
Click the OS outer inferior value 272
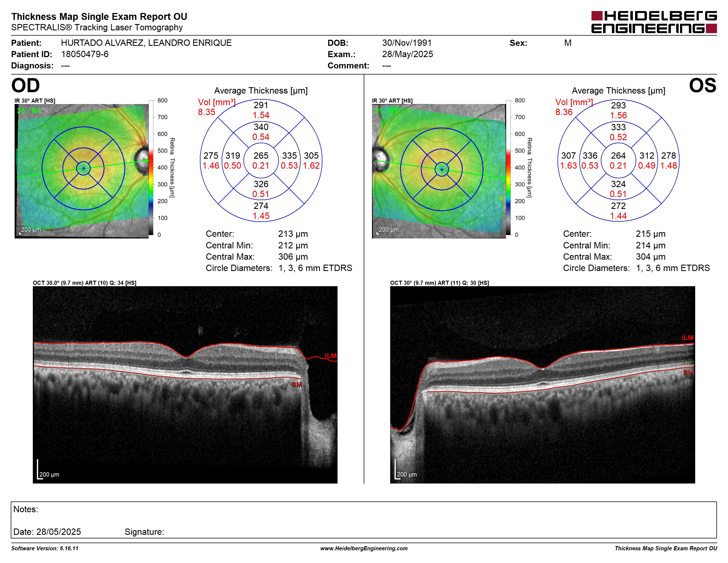618,206
